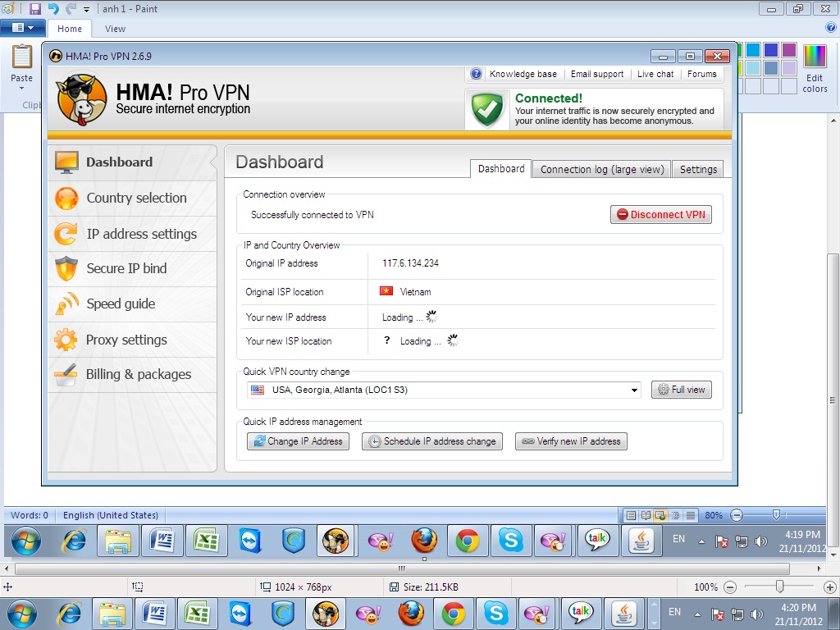Open the Forums link in HMA

702,74
